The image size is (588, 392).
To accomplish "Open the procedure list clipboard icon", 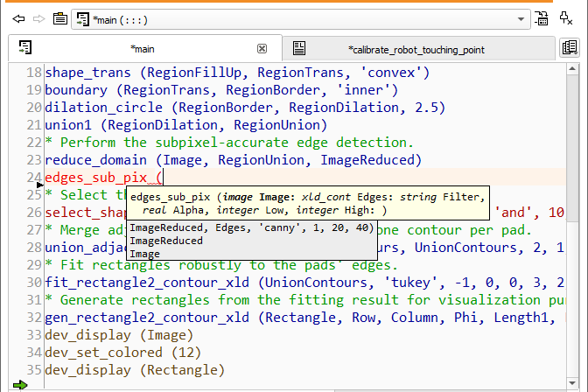I will click(60, 18).
